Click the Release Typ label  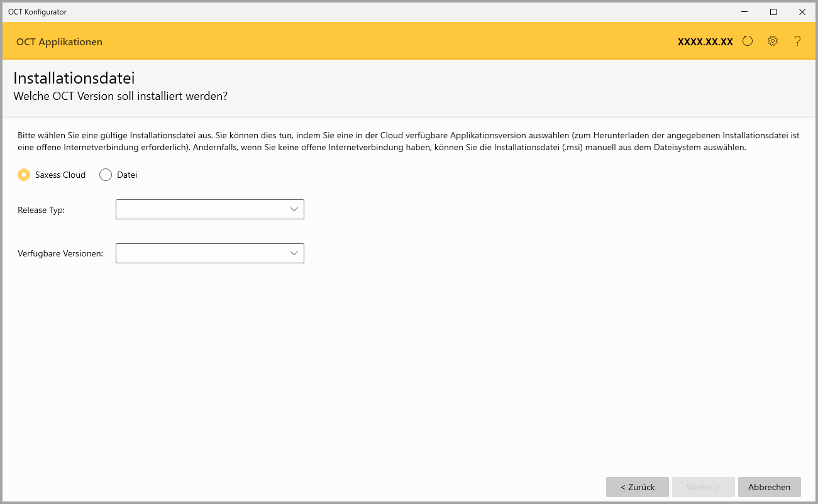coord(41,210)
